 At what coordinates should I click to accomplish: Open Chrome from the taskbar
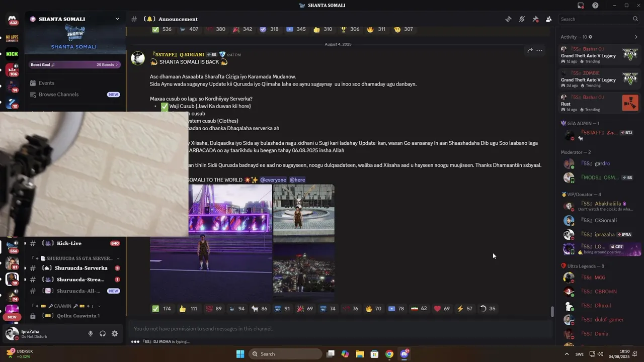click(389, 354)
